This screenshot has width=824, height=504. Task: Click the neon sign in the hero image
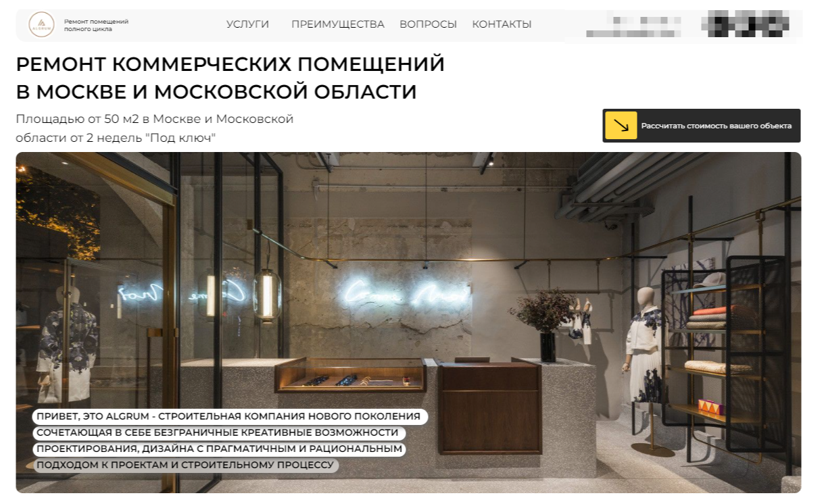click(x=404, y=292)
